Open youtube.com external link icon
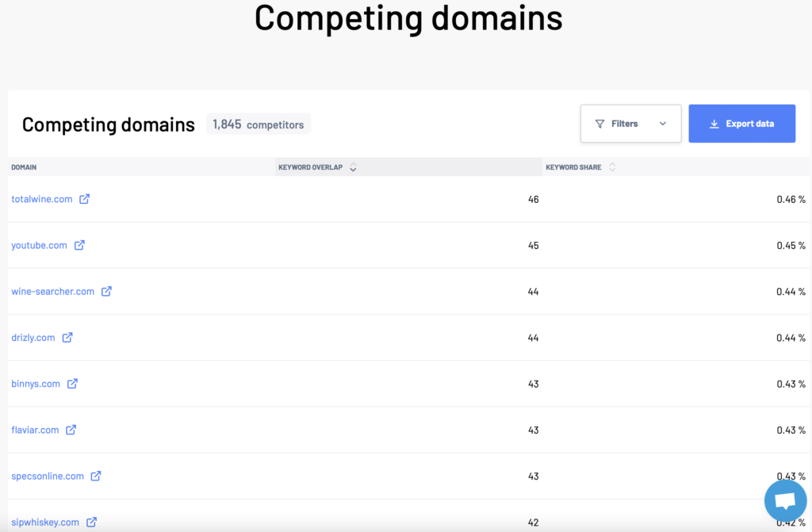 tap(79, 245)
